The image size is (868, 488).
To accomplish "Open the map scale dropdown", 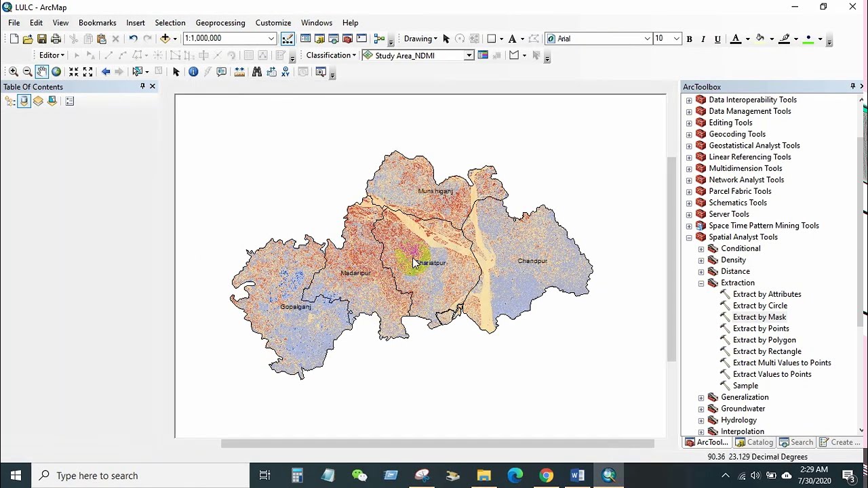I will (x=271, y=39).
